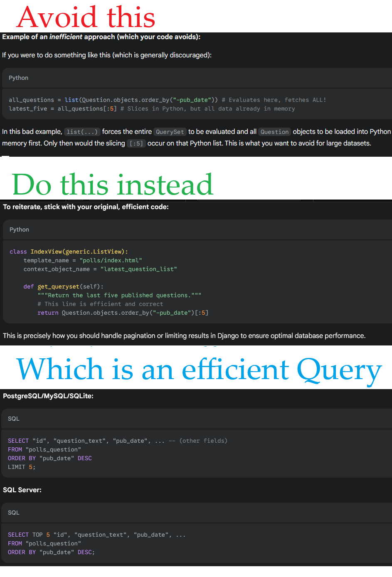
Task: Click the inline code 'QuerySet' in the paragraph
Action: coord(170,132)
